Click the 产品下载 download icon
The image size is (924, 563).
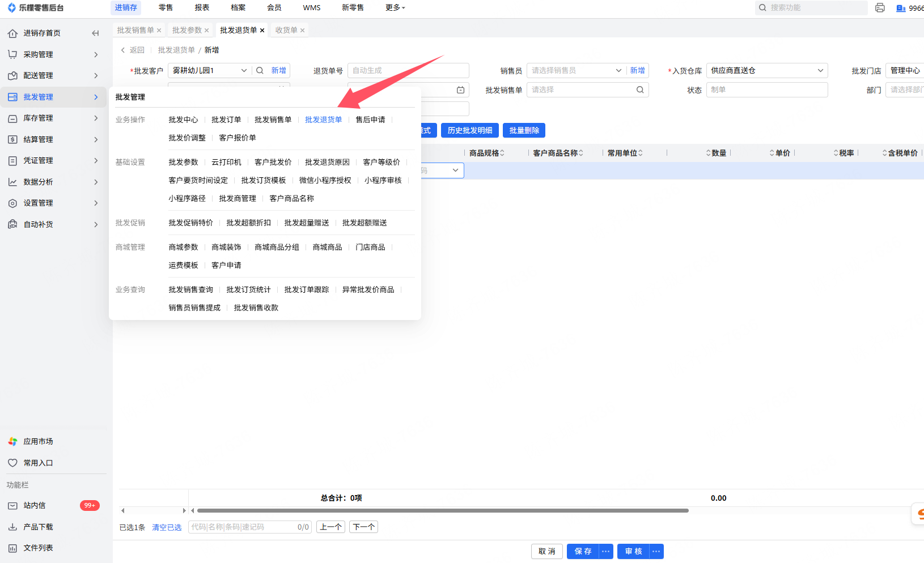click(x=12, y=527)
